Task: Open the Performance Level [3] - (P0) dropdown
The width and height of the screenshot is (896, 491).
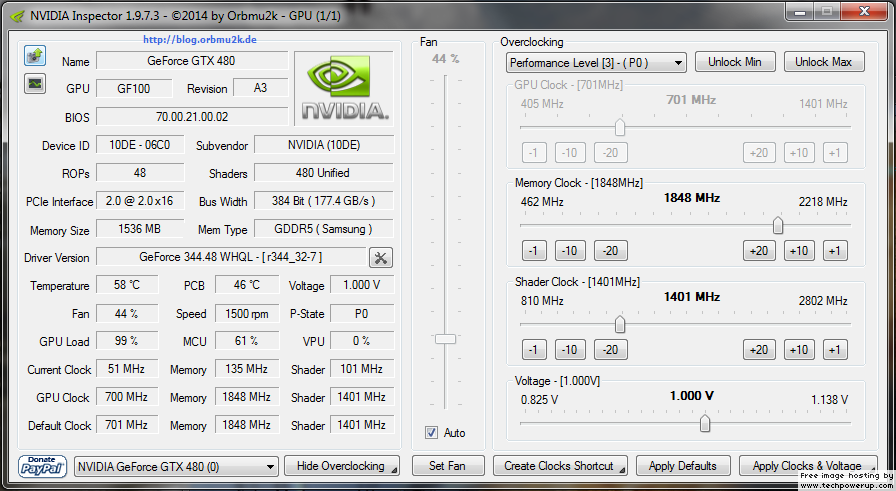Action: click(x=596, y=63)
